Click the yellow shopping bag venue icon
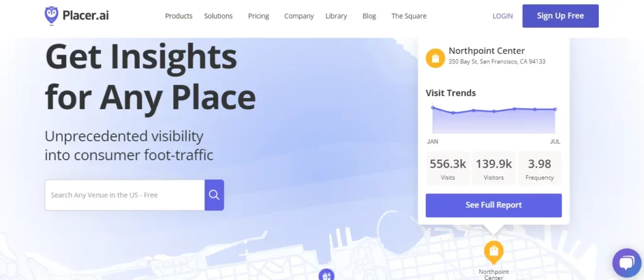This screenshot has height=280, width=644. pyautogui.click(x=435, y=58)
